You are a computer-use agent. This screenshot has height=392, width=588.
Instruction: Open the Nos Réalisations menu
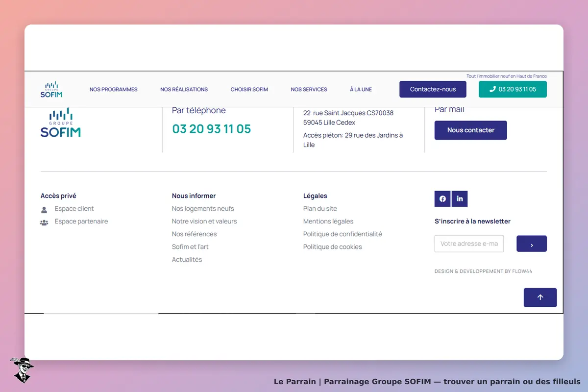(184, 90)
